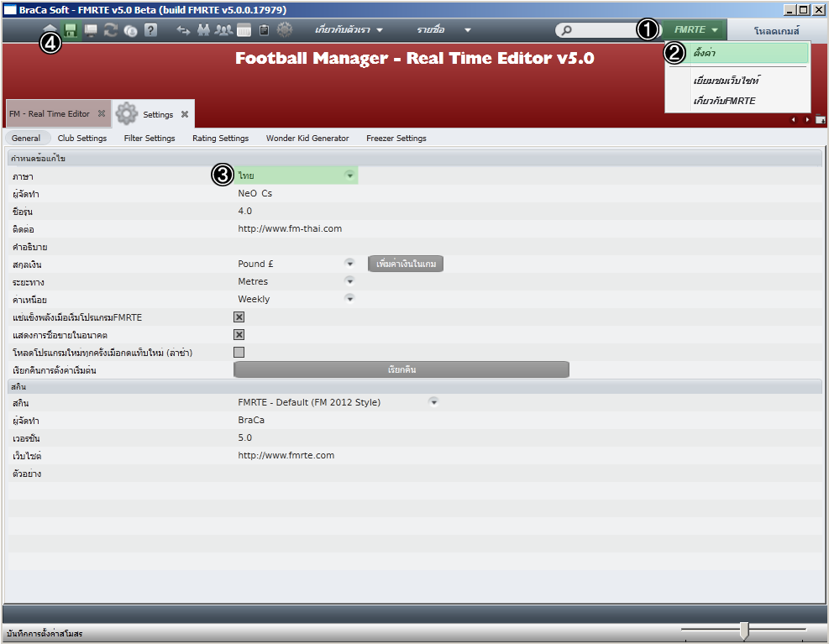Click the BraCa skin author value
Screen dimensions: 829x644
(x=251, y=420)
